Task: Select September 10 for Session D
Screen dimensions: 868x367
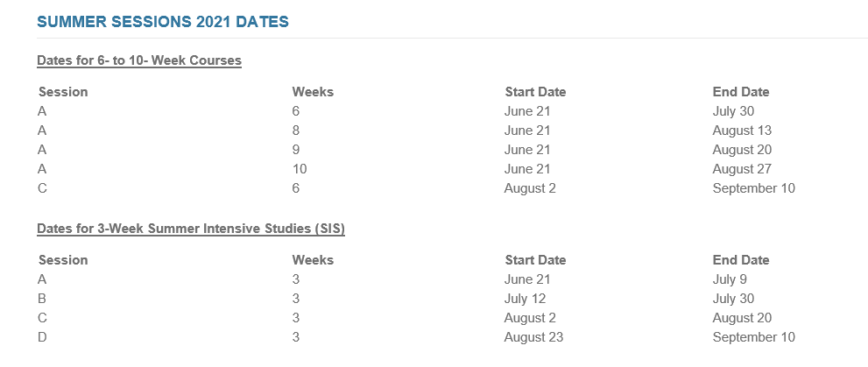Action: pyautogui.click(x=753, y=337)
